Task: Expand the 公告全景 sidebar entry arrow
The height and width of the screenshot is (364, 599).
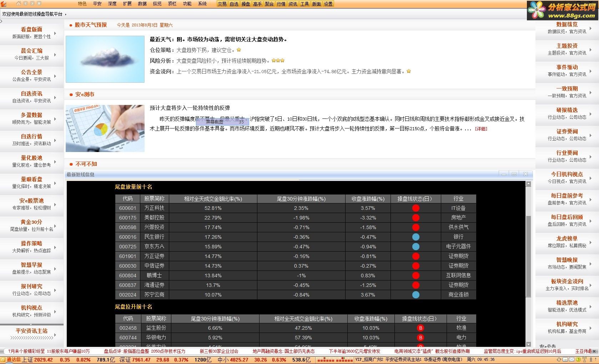Action: tap(55, 76)
